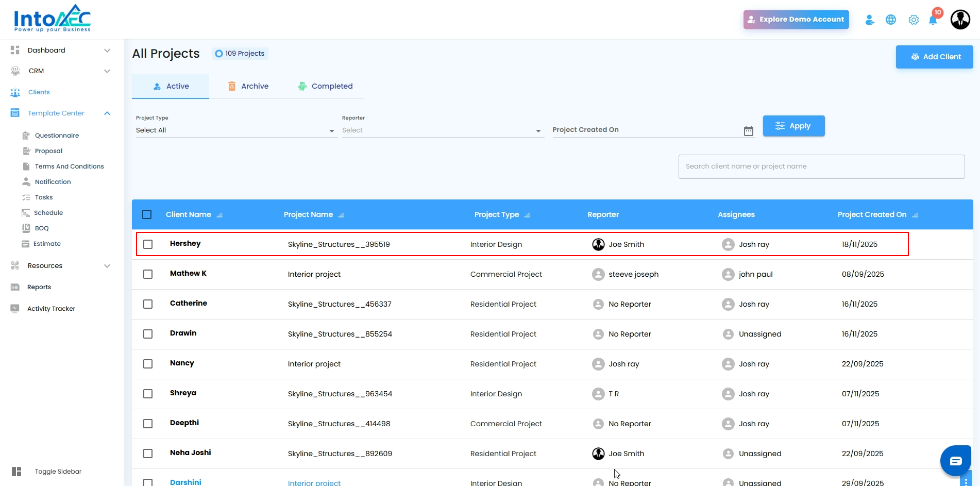Sort by Project Created On icon
The image size is (980, 486).
pyautogui.click(x=915, y=215)
